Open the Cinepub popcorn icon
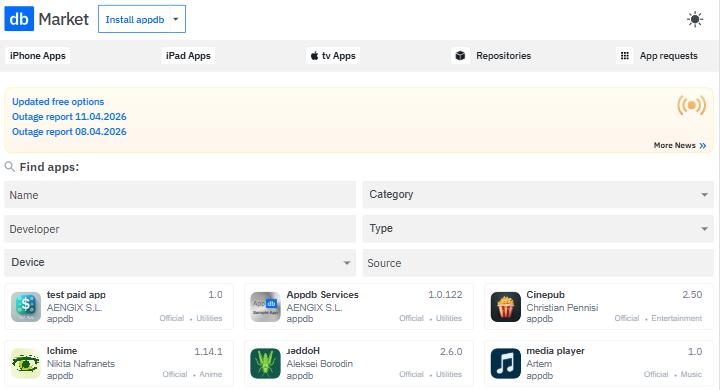The height and width of the screenshot is (390, 720). pos(506,306)
